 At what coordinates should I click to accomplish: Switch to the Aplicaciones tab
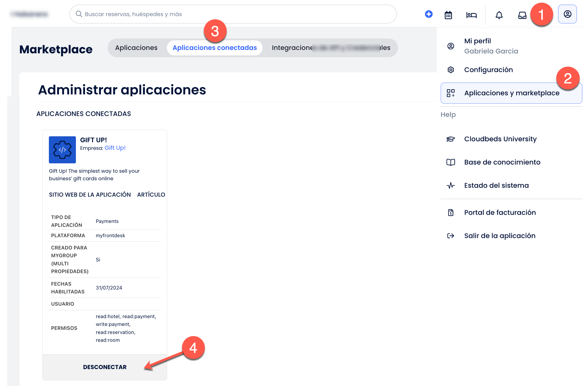pos(136,48)
